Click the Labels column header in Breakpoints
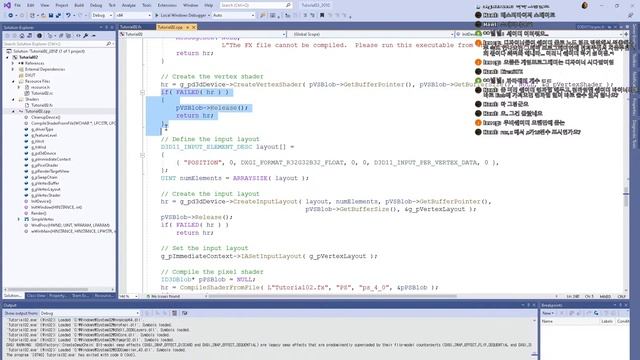Image resolution: width=640 pixels, height=360 pixels. tap(607, 322)
